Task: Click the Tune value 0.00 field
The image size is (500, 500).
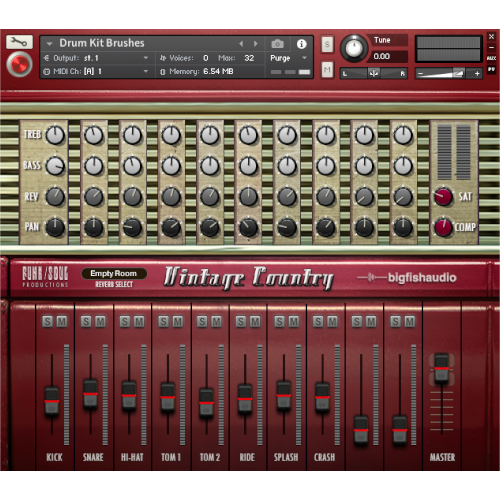Action: pyautogui.click(x=389, y=56)
